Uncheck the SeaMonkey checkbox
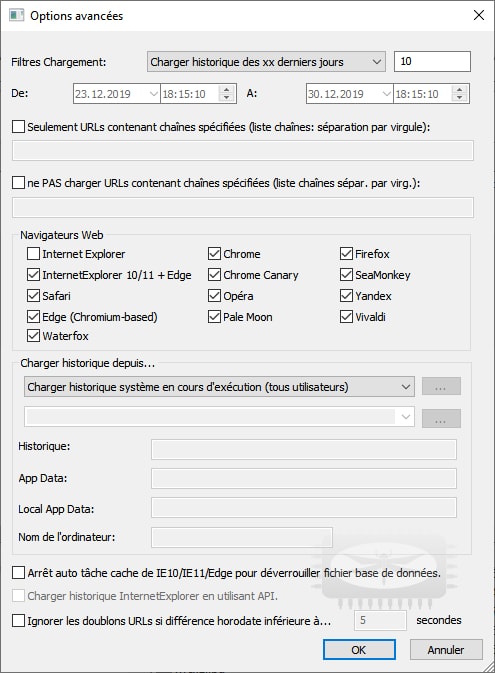 pos(346,275)
